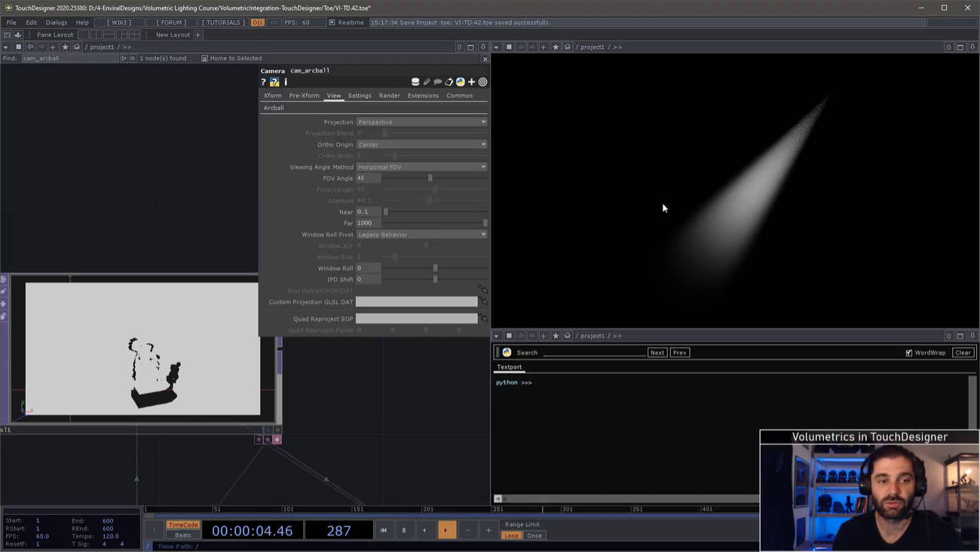Click the find-next arrow beside Find field

click(x=132, y=58)
